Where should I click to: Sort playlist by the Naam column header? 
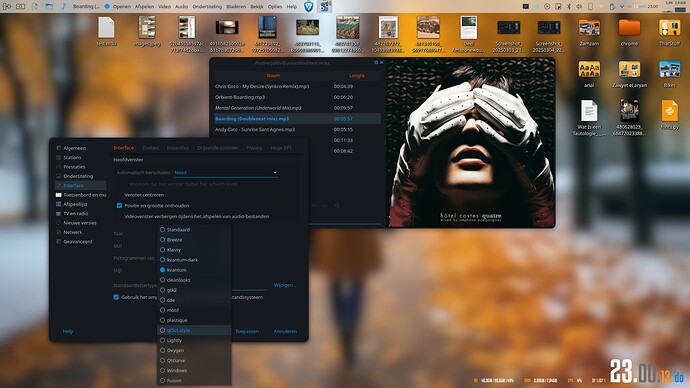click(273, 76)
